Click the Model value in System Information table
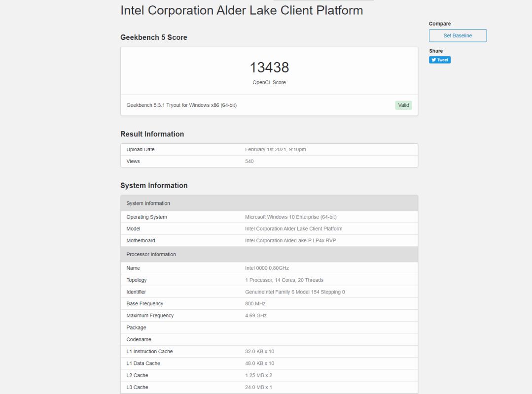Screen dimensions: 532x394 [293, 229]
